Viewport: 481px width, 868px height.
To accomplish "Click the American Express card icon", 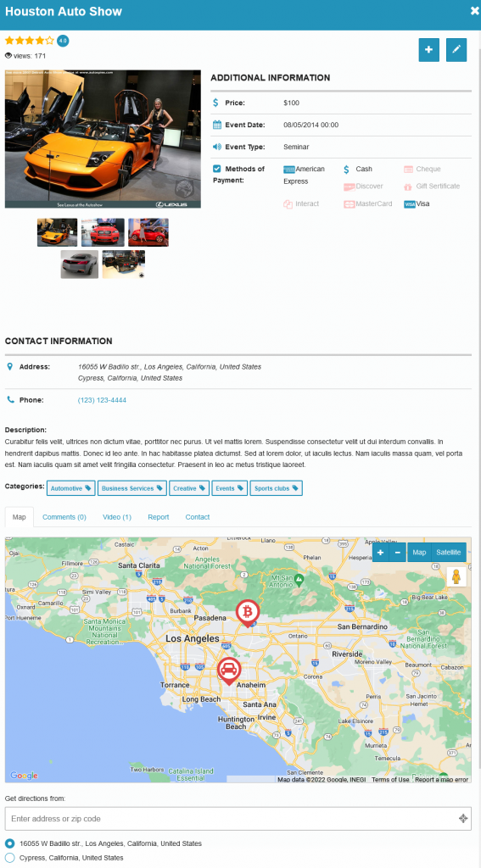I will pos(288,170).
